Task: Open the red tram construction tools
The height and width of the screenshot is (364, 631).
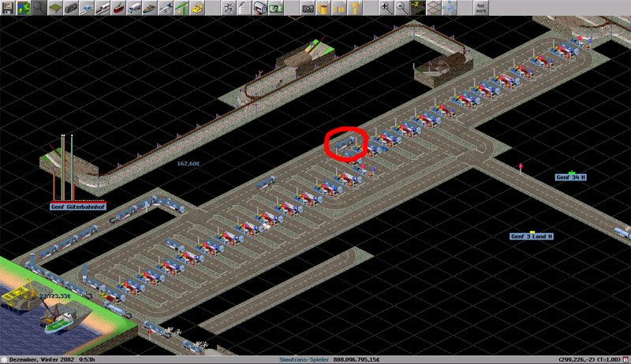Action: [118, 9]
